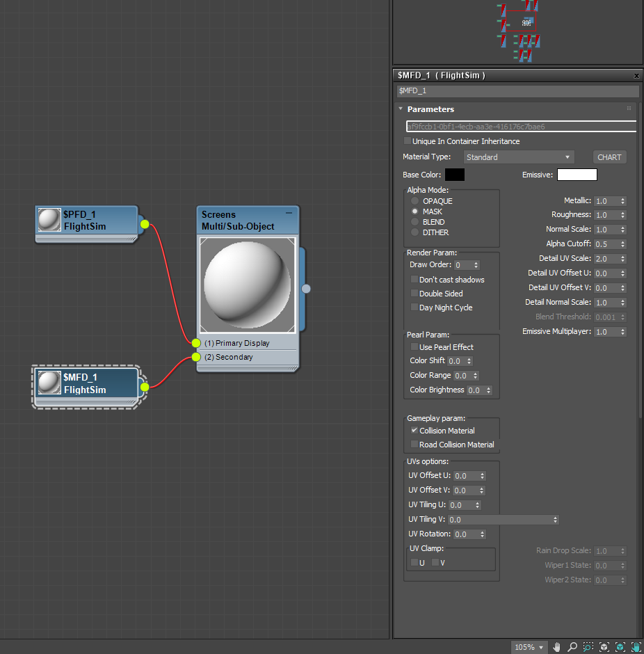Collapse the Screens node with minus icon
Viewport: 644px width, 654px height.
[x=289, y=213]
